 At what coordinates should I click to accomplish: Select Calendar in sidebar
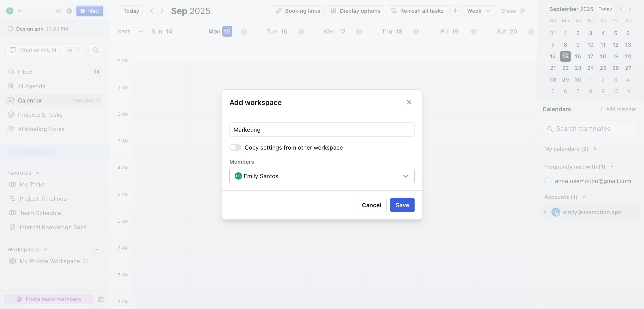click(54, 100)
